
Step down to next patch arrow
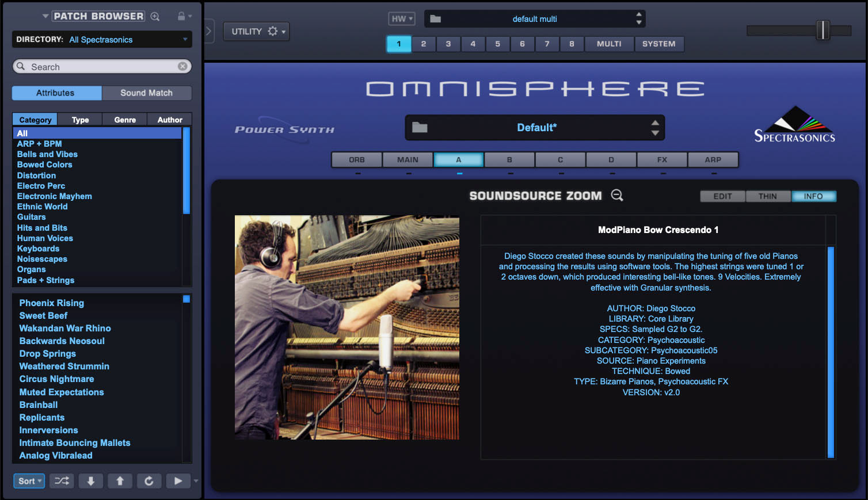[x=91, y=481]
